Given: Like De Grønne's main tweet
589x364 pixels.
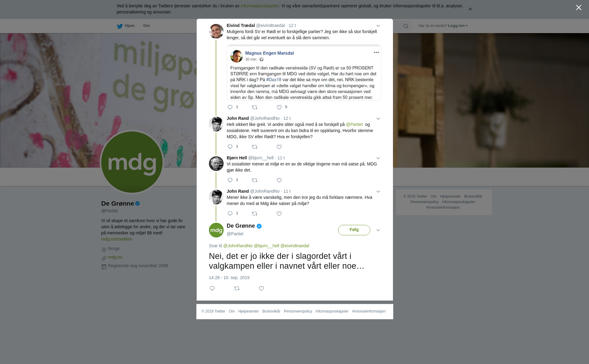Looking at the screenshot, I should click(x=261, y=288).
